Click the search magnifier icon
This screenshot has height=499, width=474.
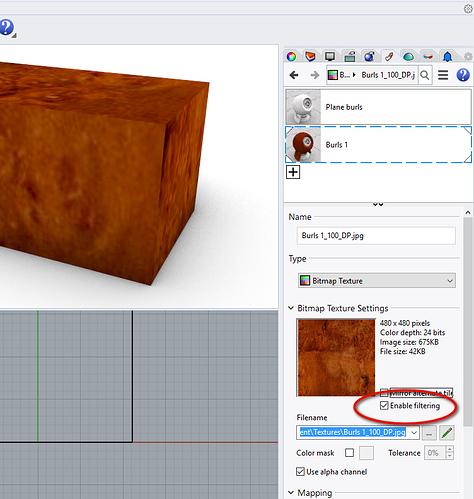pyautogui.click(x=425, y=75)
